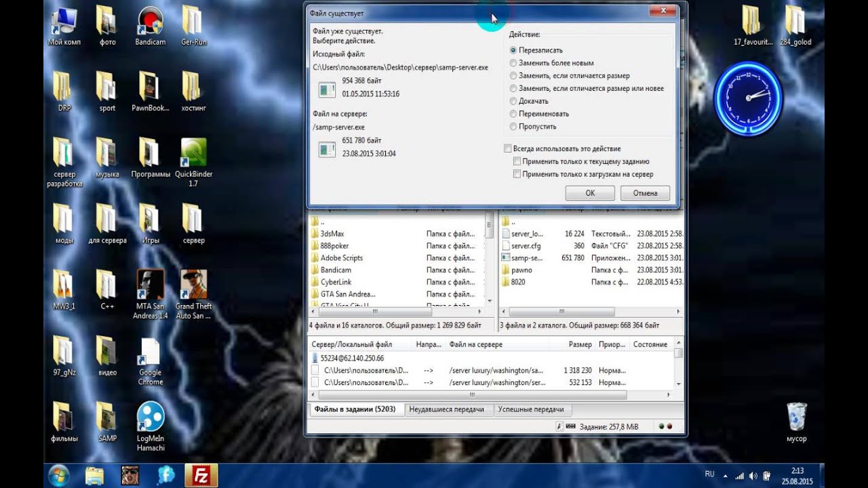The width and height of the screenshot is (868, 488).
Task: Open the C++ desktop folder
Action: coord(107,290)
